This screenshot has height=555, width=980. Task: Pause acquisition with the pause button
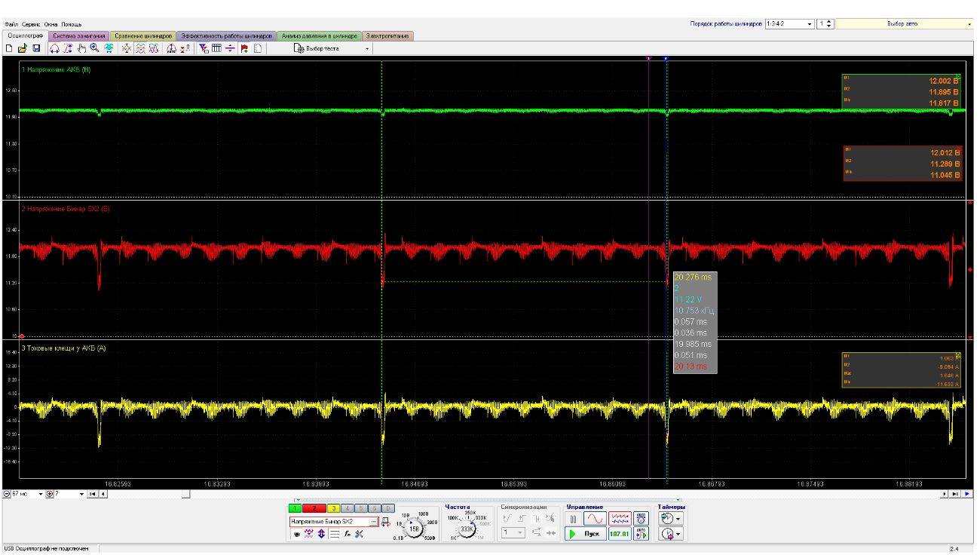tap(573, 519)
